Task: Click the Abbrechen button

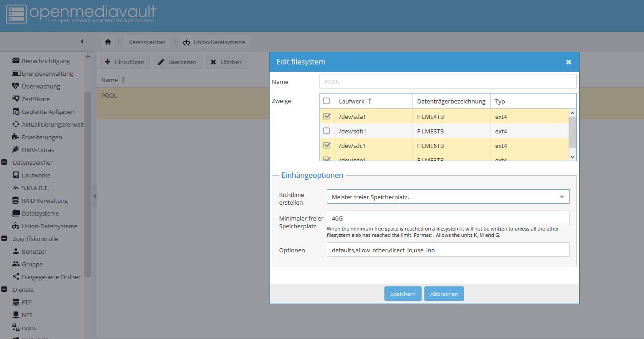Action: pyautogui.click(x=444, y=294)
